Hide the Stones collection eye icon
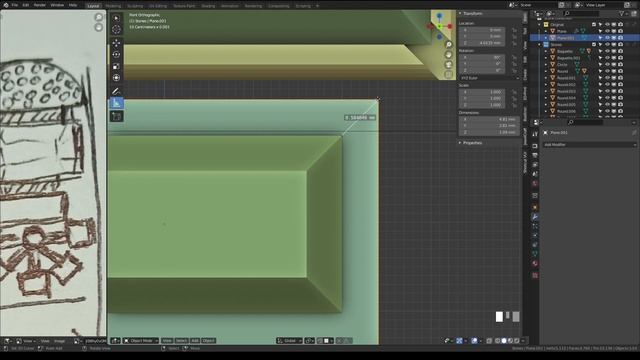 [x=607, y=44]
